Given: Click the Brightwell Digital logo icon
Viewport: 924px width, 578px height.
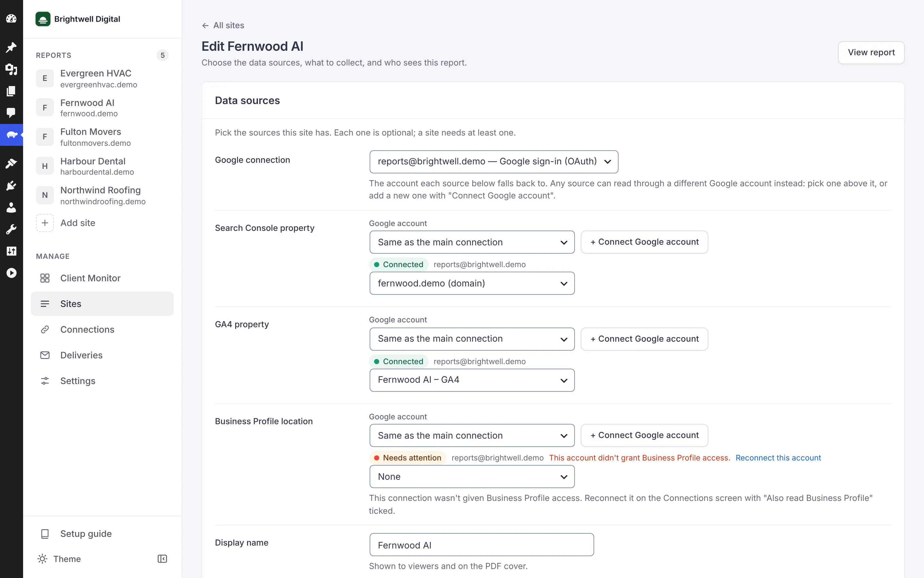Looking at the screenshot, I should 43,19.
